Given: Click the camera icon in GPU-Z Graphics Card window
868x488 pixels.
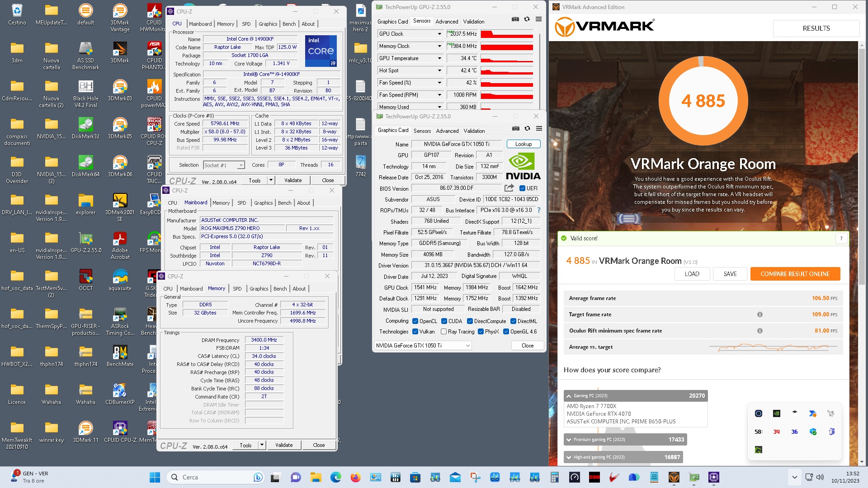Looking at the screenshot, I should (515, 129).
